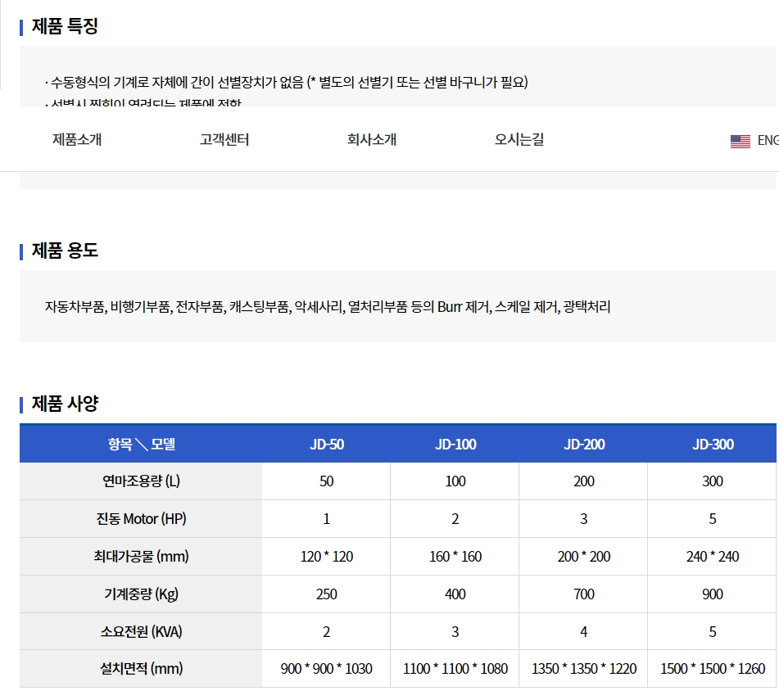This screenshot has height=700, width=779.
Task: Click the 기계중량 (Kg) row label
Action: [x=142, y=594]
